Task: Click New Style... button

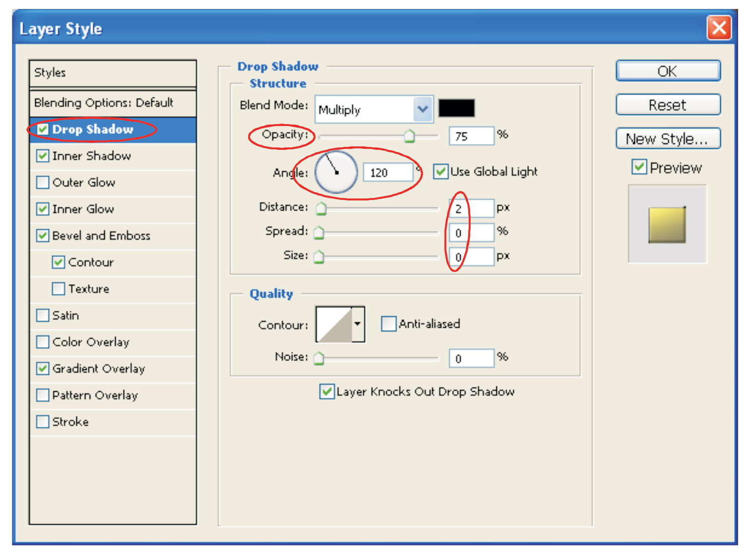Action: coord(668,139)
